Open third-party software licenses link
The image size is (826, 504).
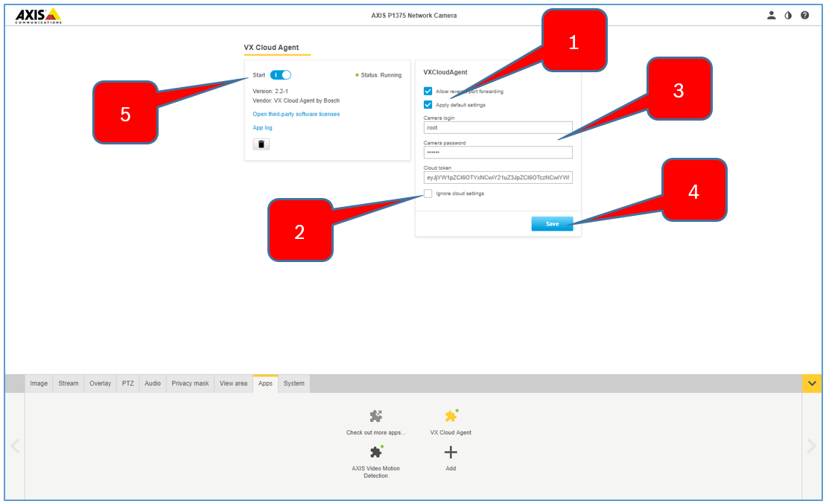pos(296,114)
